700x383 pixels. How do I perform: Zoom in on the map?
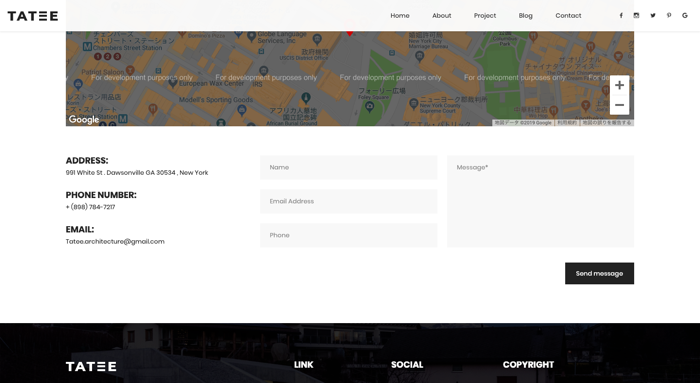[x=619, y=85]
